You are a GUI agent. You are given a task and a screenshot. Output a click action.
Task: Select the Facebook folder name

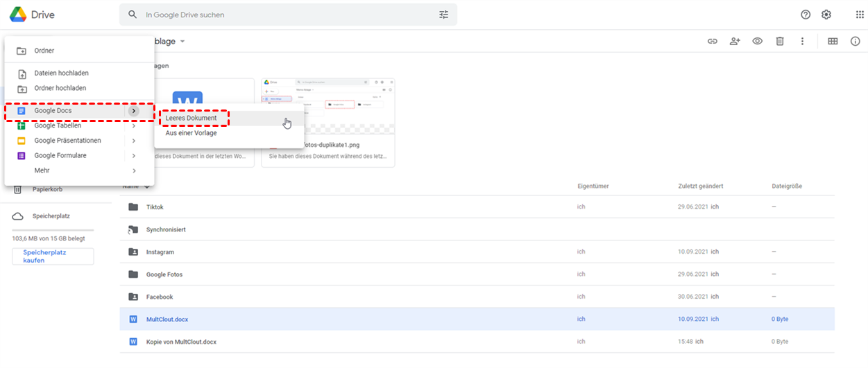point(160,297)
